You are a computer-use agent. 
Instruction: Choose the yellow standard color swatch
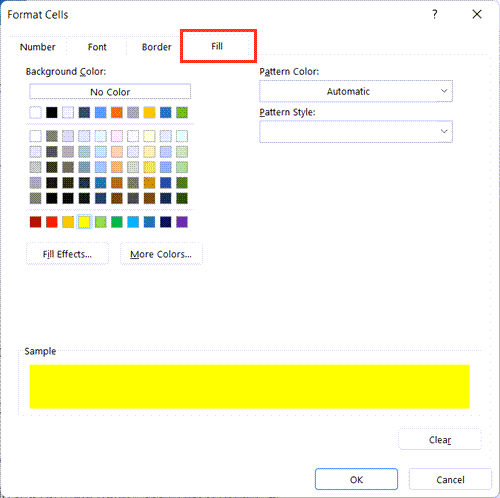(84, 222)
